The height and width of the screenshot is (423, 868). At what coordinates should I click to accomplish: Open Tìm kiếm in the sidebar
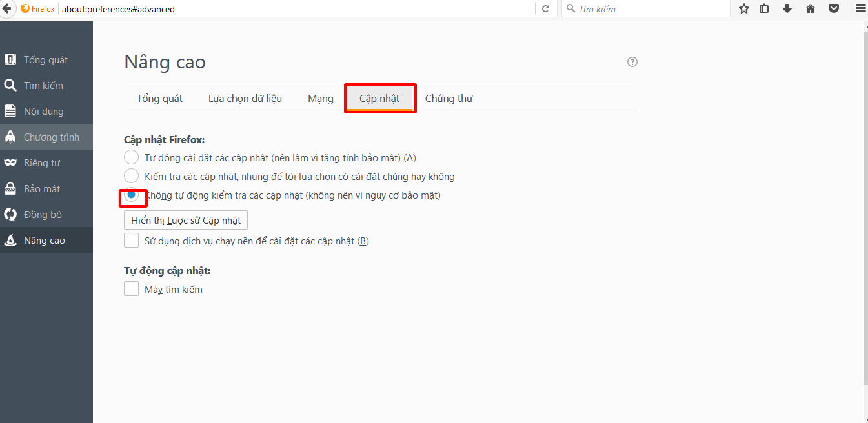click(x=46, y=85)
